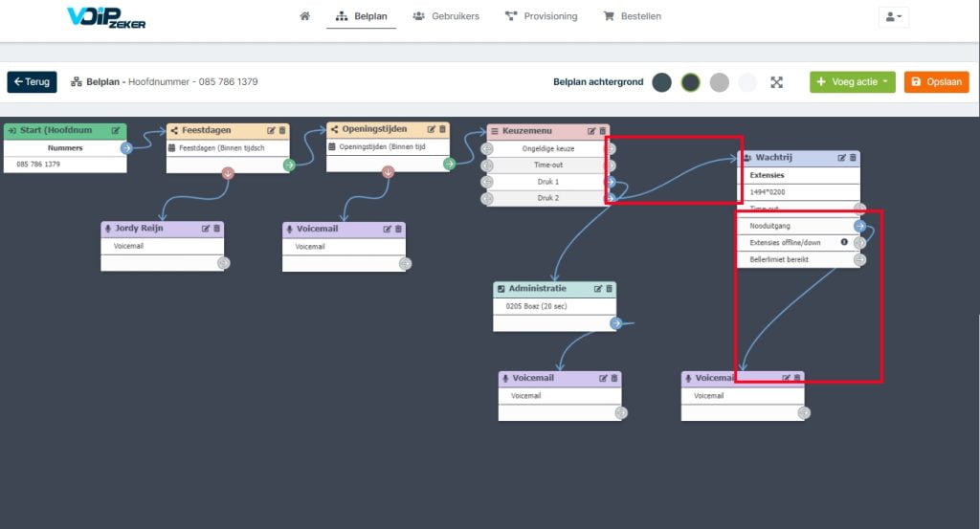This screenshot has width=980, height=529.
Task: Expand the Voeg actie dropdown
Action: coord(853,82)
